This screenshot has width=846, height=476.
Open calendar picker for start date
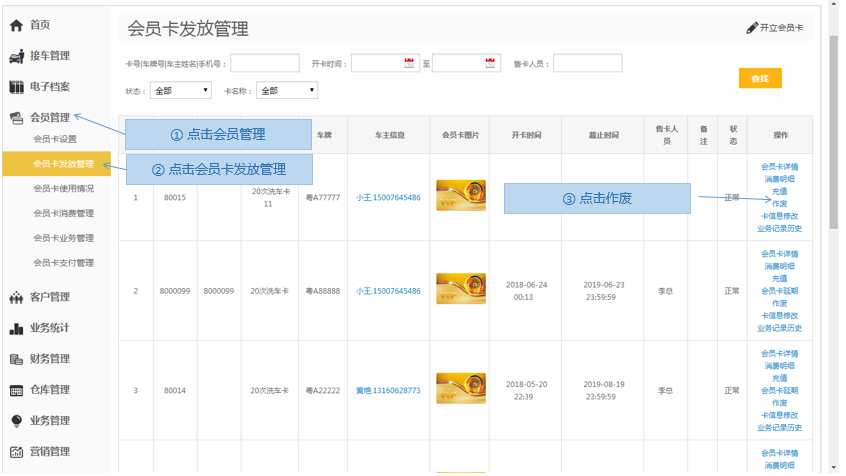pyautogui.click(x=410, y=63)
